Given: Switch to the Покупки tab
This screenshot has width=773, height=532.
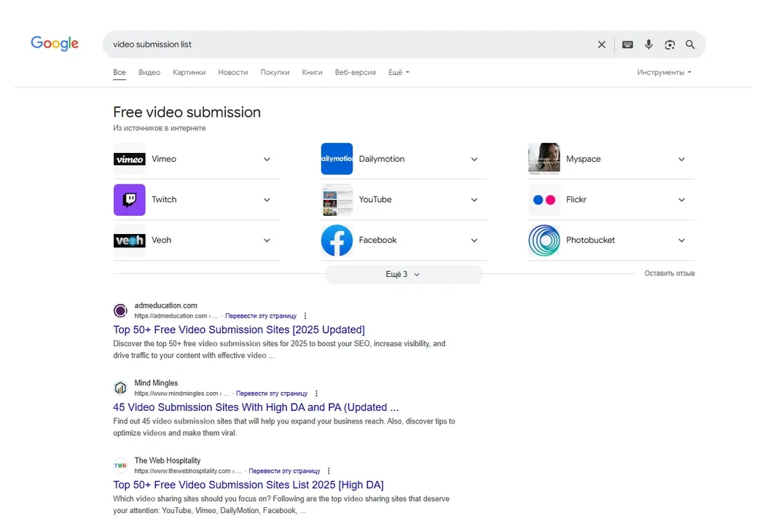Looking at the screenshot, I should point(275,72).
